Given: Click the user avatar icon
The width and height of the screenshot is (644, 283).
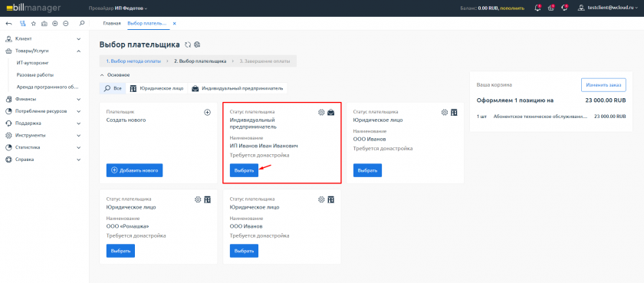Looking at the screenshot, I should [x=581, y=8].
